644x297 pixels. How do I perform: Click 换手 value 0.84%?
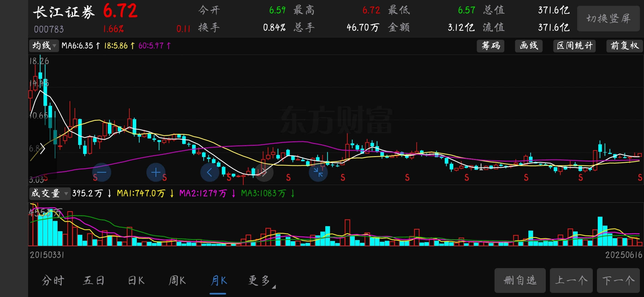click(x=274, y=27)
